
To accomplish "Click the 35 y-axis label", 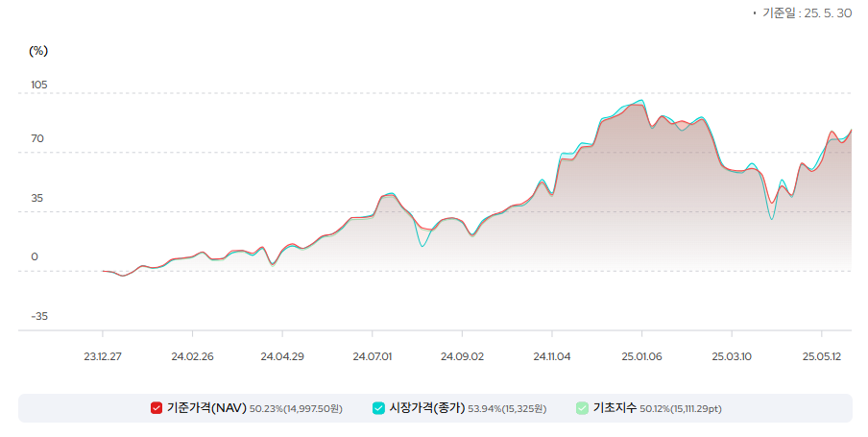I will pos(36,198).
